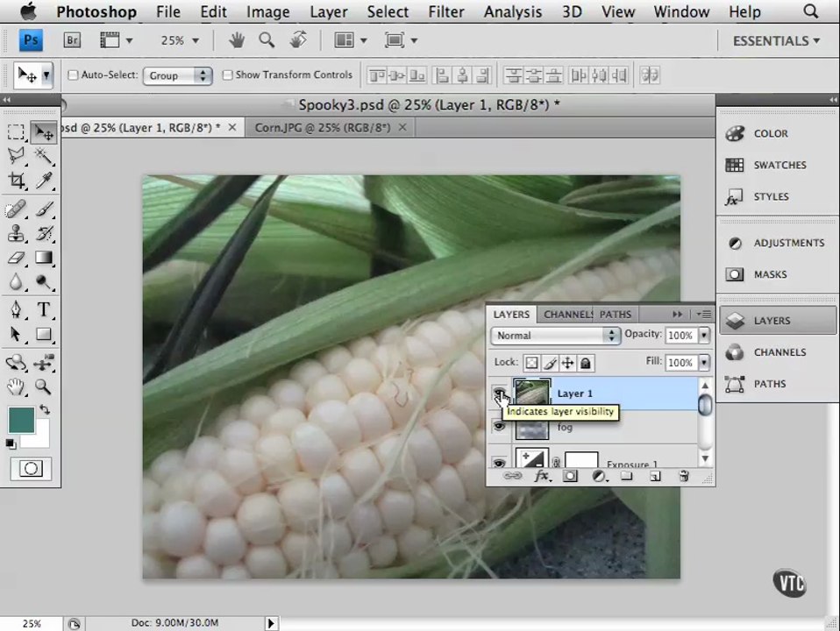Select the Crop tool
The image size is (840, 631).
(16, 181)
